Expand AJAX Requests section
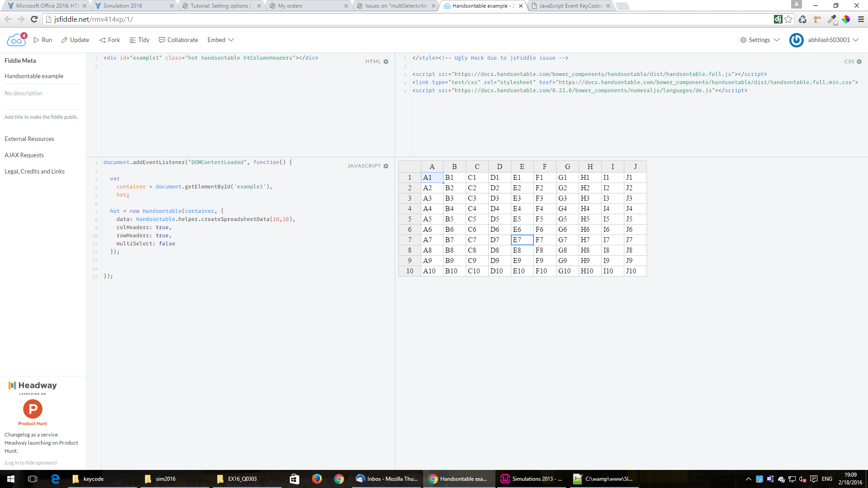This screenshot has height=488, width=868. click(24, 155)
